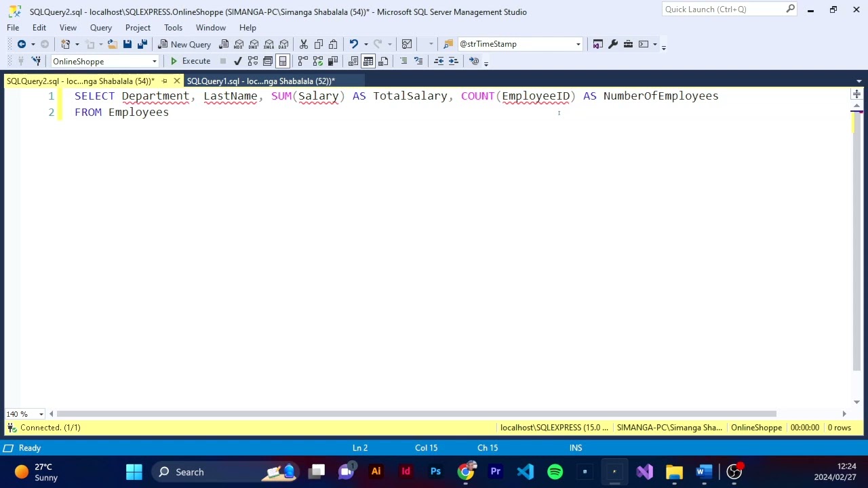Screen dimensions: 868x488
Task: Parse the query with the checkmark icon
Action: pyautogui.click(x=237, y=61)
